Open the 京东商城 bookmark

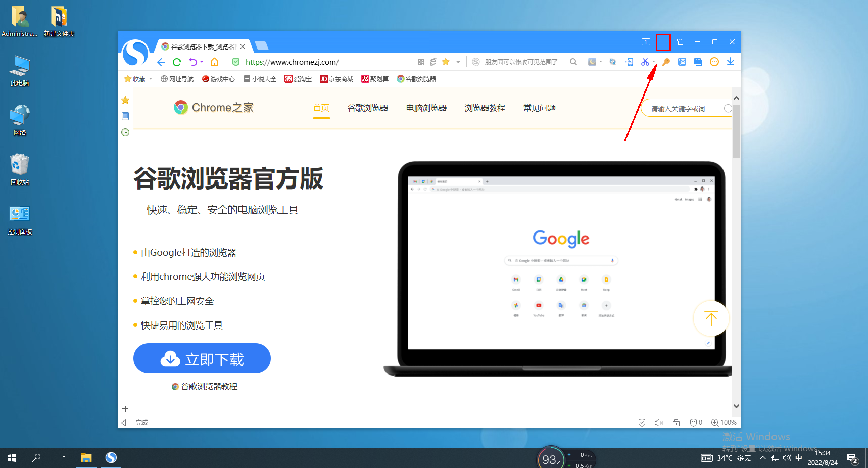click(x=336, y=79)
